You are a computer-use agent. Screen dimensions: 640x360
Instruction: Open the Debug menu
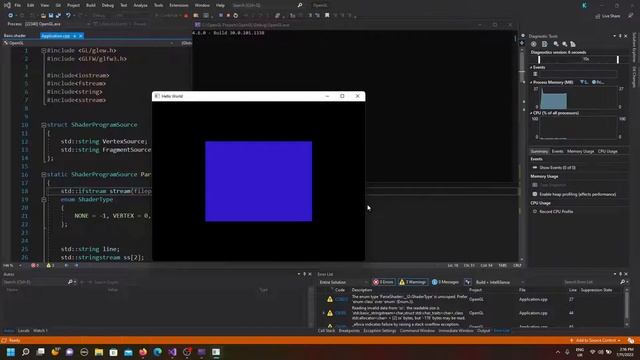click(x=108, y=5)
